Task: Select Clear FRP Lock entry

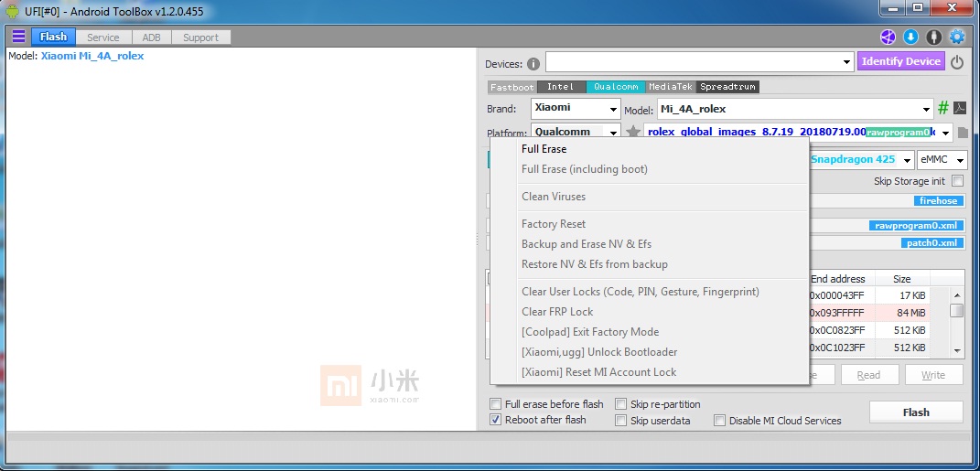Action: tap(650, 312)
